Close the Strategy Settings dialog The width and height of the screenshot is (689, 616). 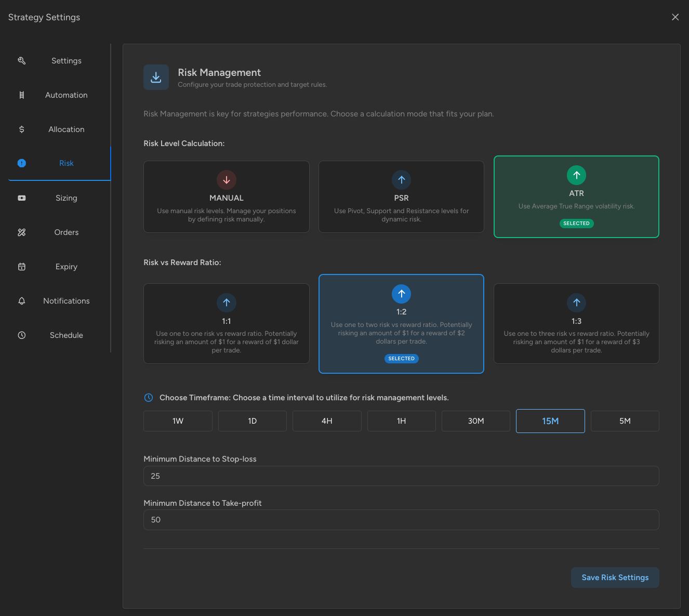tap(675, 17)
